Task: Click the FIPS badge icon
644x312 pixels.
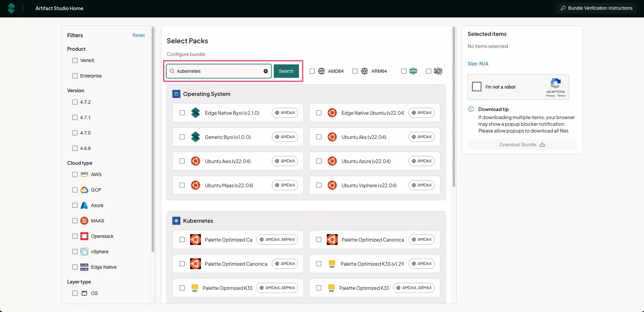Action: 413,71
